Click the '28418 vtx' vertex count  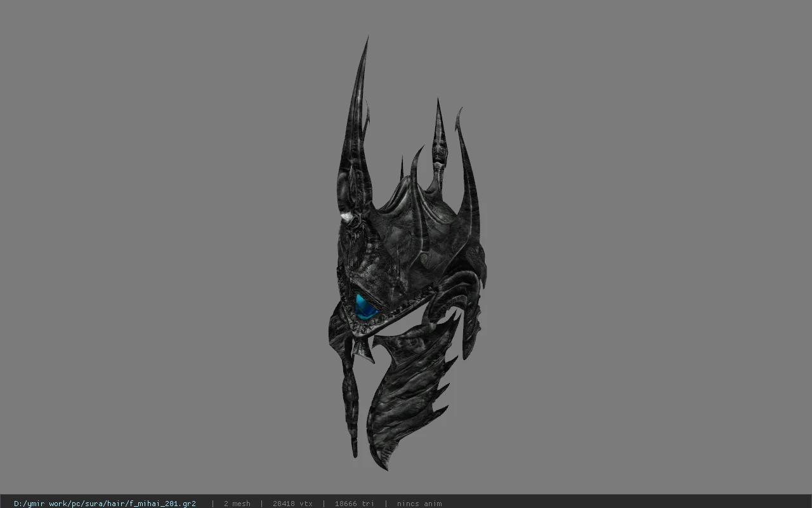coord(292,504)
